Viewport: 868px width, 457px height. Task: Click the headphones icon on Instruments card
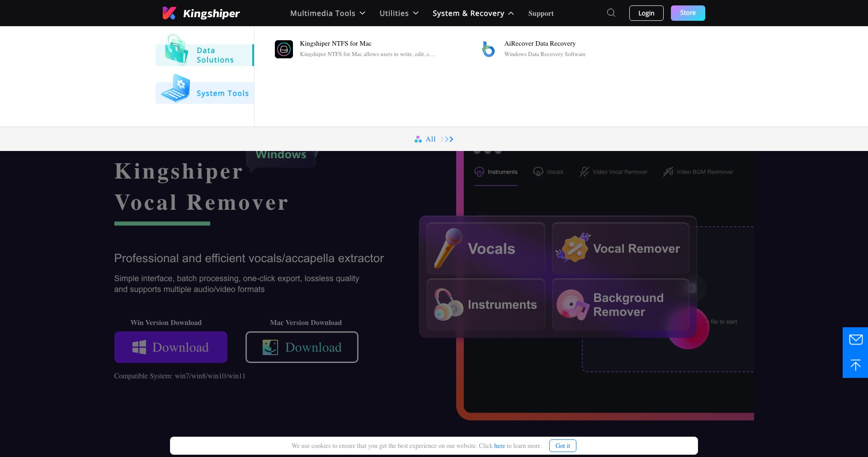[x=448, y=305]
